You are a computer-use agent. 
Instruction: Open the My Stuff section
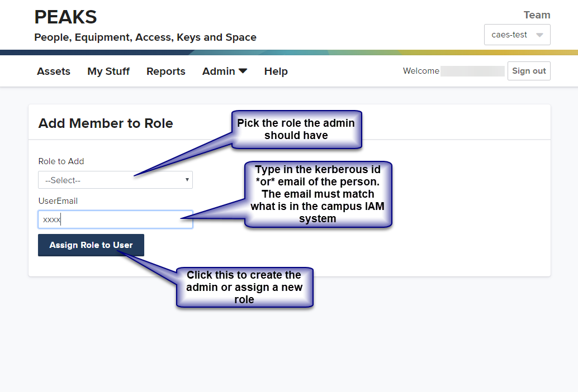point(108,71)
